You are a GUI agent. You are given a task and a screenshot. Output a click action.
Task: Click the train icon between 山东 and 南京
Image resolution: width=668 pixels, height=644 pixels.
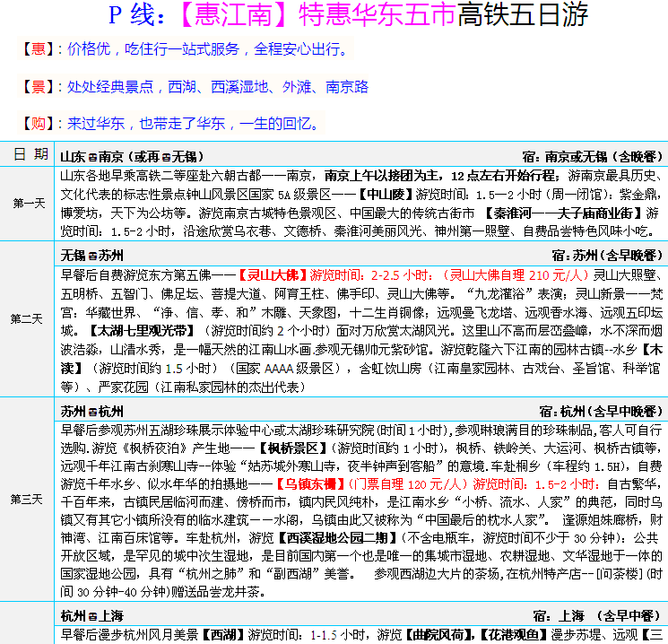click(x=92, y=156)
